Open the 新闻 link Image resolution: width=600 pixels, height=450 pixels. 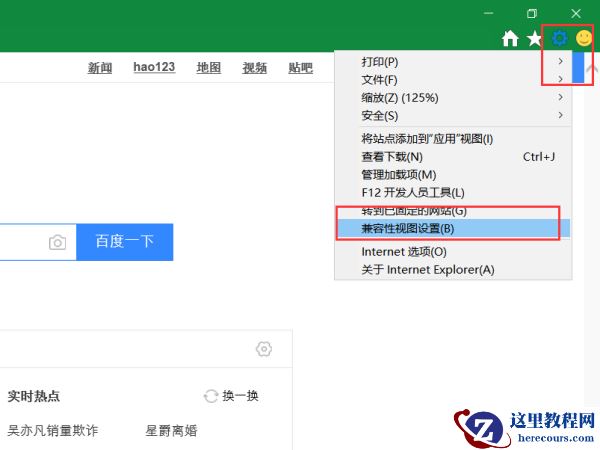pos(100,68)
